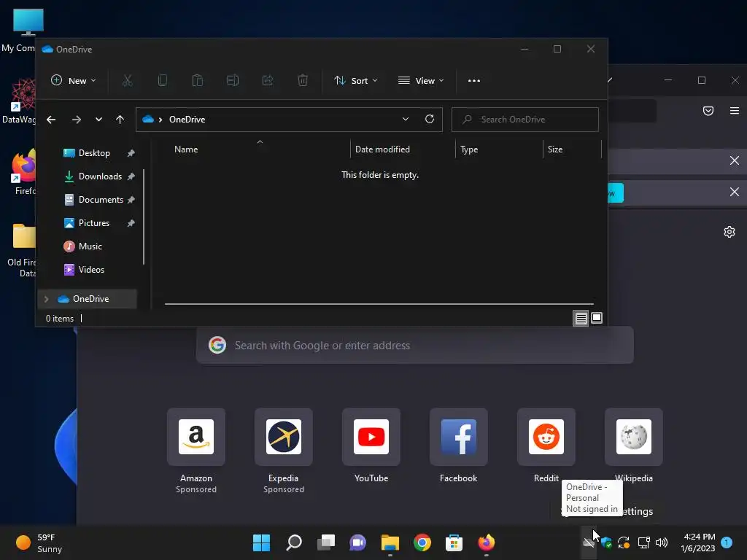747x560 pixels.
Task: Open Microsoft Store from the taskbar
Action: (x=454, y=542)
